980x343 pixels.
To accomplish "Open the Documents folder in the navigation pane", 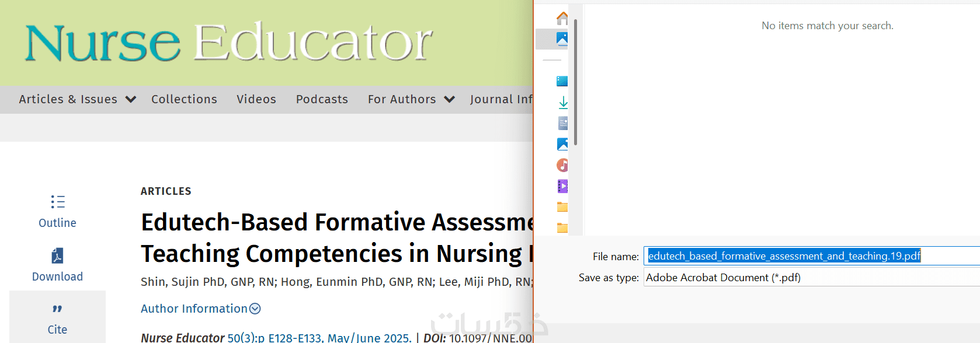I will click(x=562, y=123).
